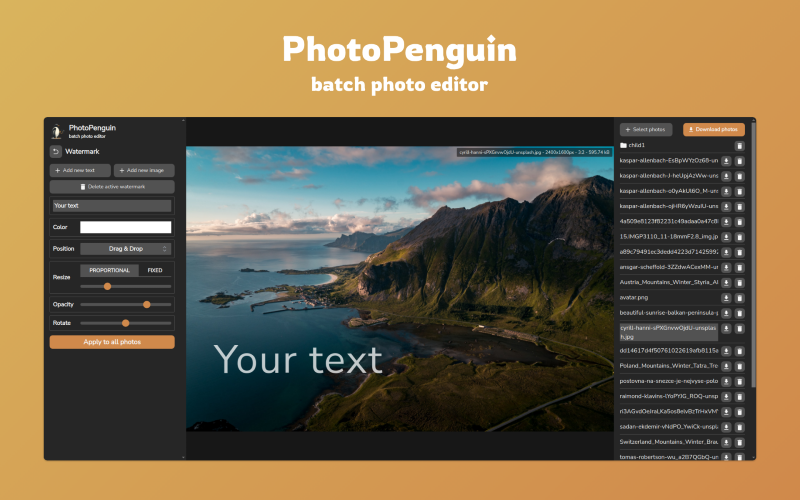This screenshot has width=800, height=500.
Task: Click the PhotoPenguin penguin logo
Action: (57, 131)
